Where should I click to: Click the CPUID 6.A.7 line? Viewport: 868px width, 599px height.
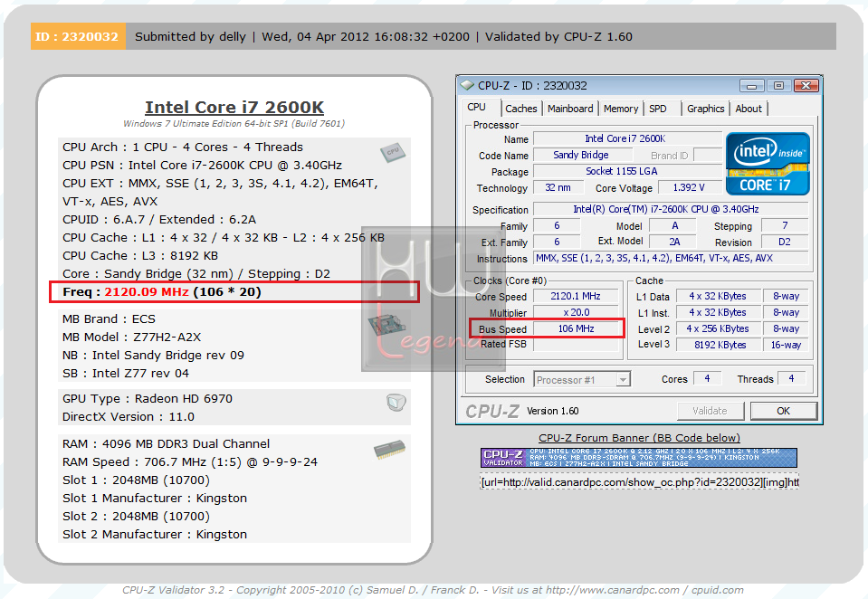(159, 219)
